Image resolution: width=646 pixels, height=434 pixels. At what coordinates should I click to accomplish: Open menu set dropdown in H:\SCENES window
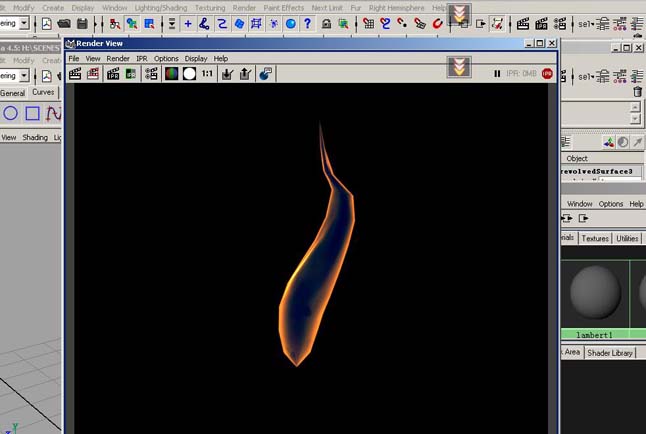pos(24,75)
